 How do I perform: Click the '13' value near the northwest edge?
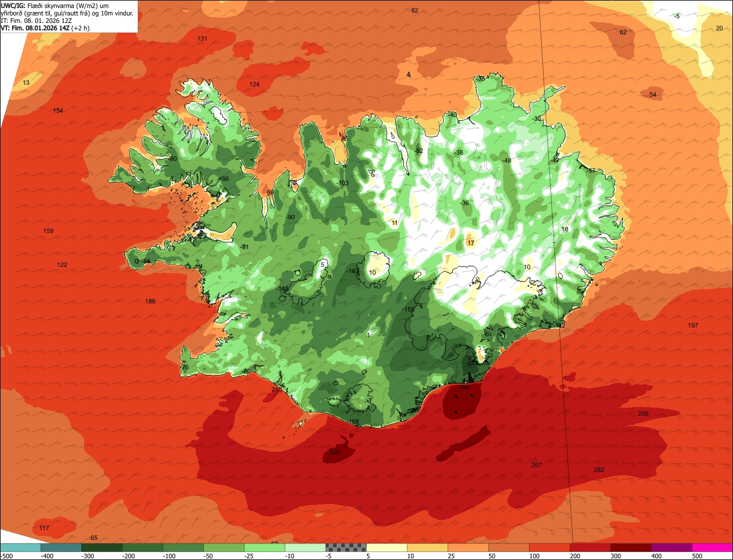(x=26, y=84)
